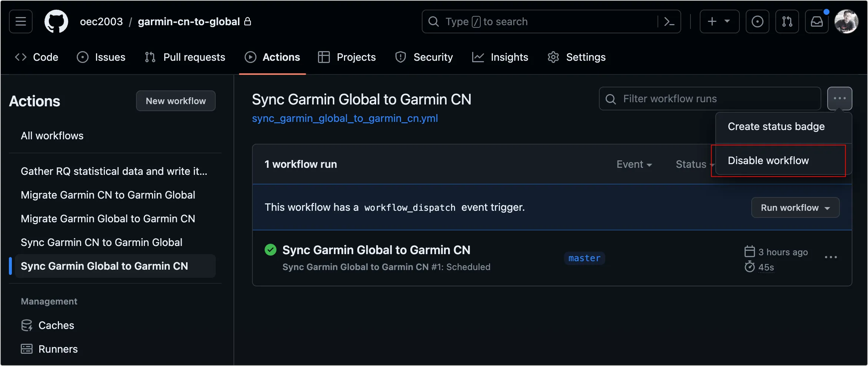
Task: Click the Runners server icon
Action: click(x=27, y=349)
